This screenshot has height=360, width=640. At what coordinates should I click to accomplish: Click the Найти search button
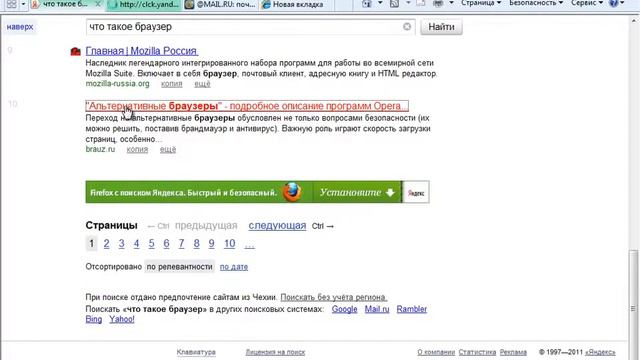[441, 27]
